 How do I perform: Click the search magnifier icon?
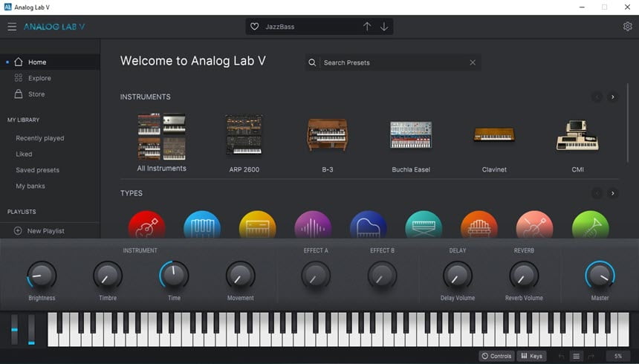[312, 63]
